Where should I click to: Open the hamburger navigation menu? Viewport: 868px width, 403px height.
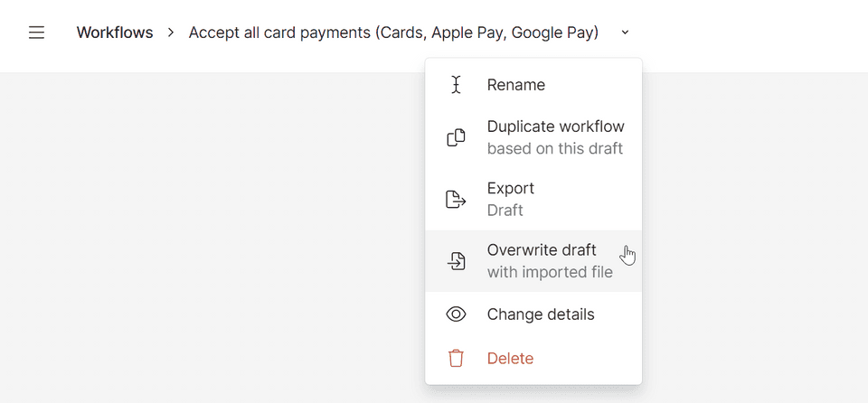click(x=36, y=33)
